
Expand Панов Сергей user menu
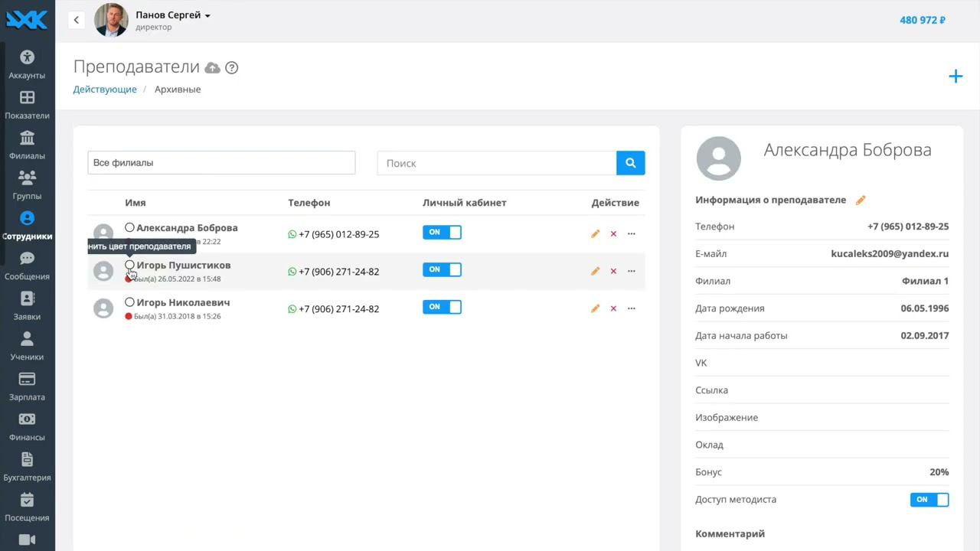[173, 15]
